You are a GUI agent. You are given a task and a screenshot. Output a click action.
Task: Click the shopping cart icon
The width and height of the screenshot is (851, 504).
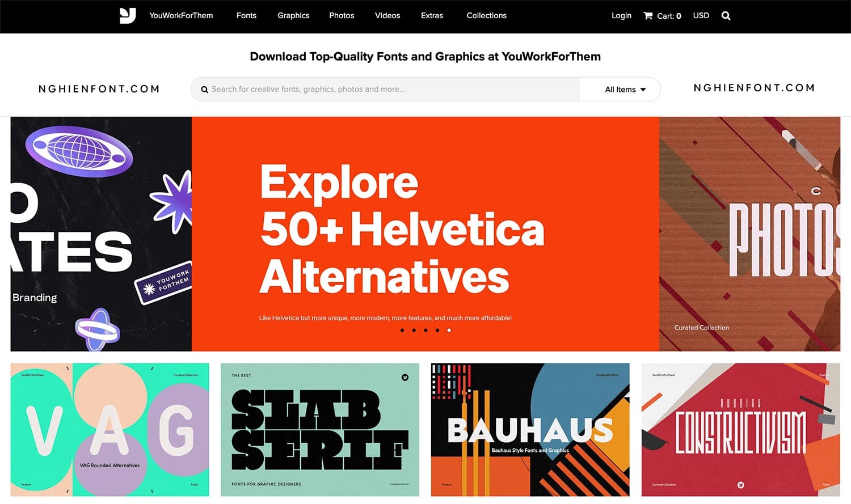[x=648, y=16]
